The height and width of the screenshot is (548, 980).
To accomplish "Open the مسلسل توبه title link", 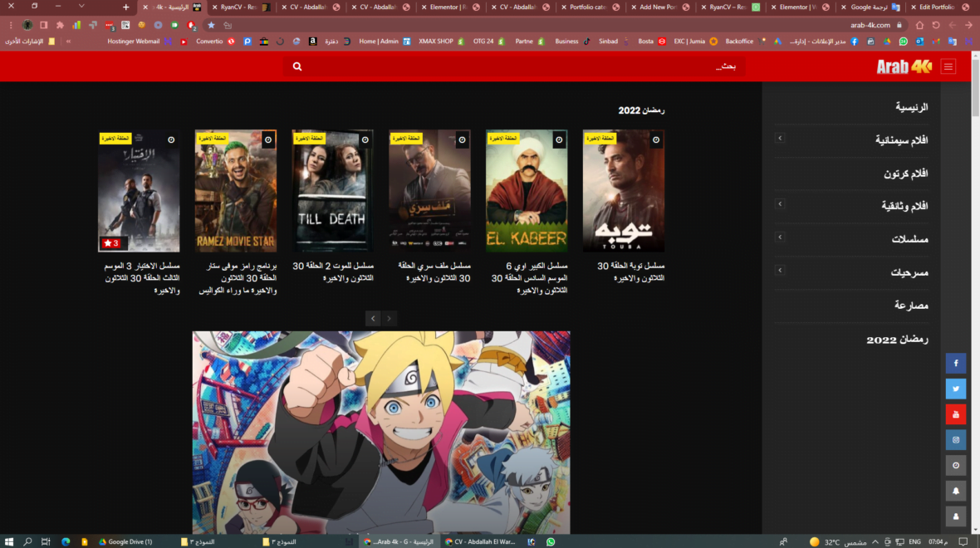I will pos(625,270).
